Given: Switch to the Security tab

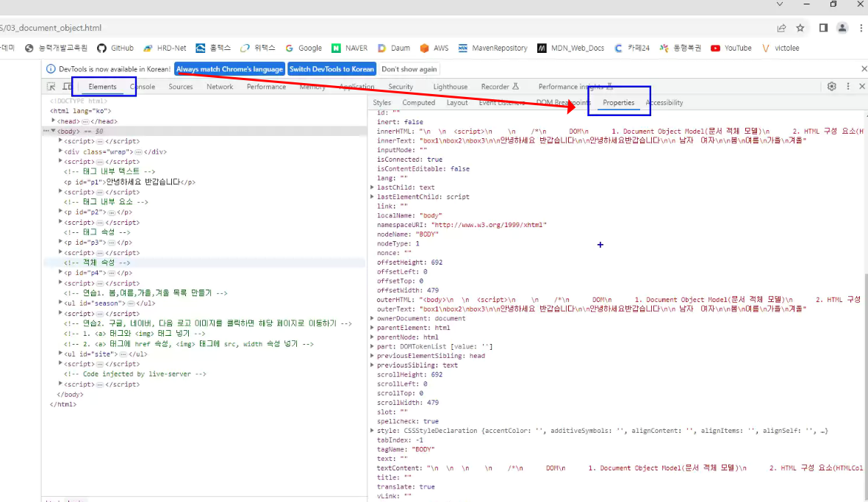Looking at the screenshot, I should [x=401, y=87].
